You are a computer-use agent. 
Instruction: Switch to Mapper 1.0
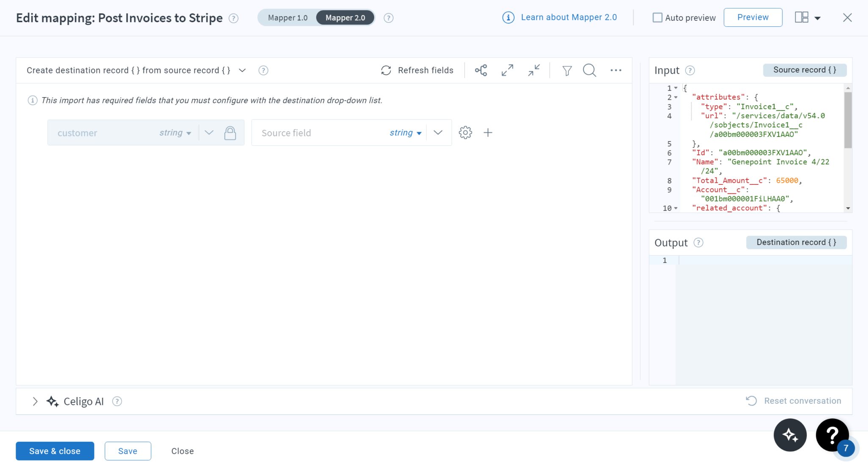coord(288,17)
